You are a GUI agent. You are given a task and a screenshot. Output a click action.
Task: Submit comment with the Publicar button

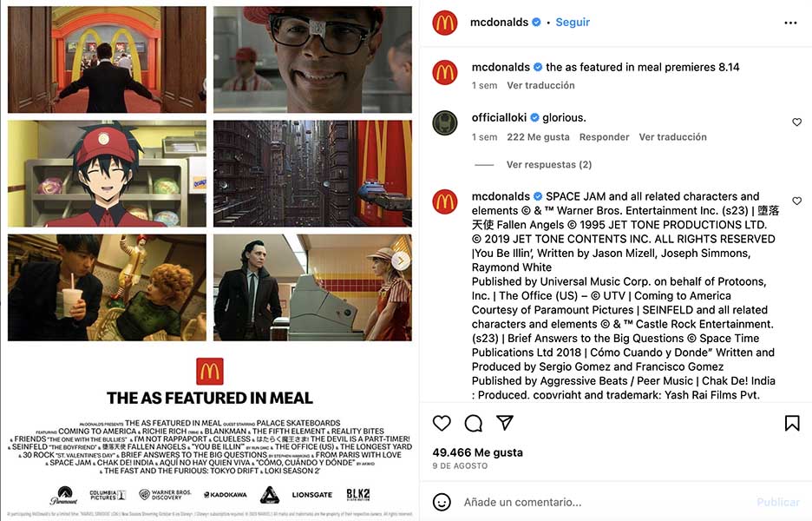click(x=778, y=502)
